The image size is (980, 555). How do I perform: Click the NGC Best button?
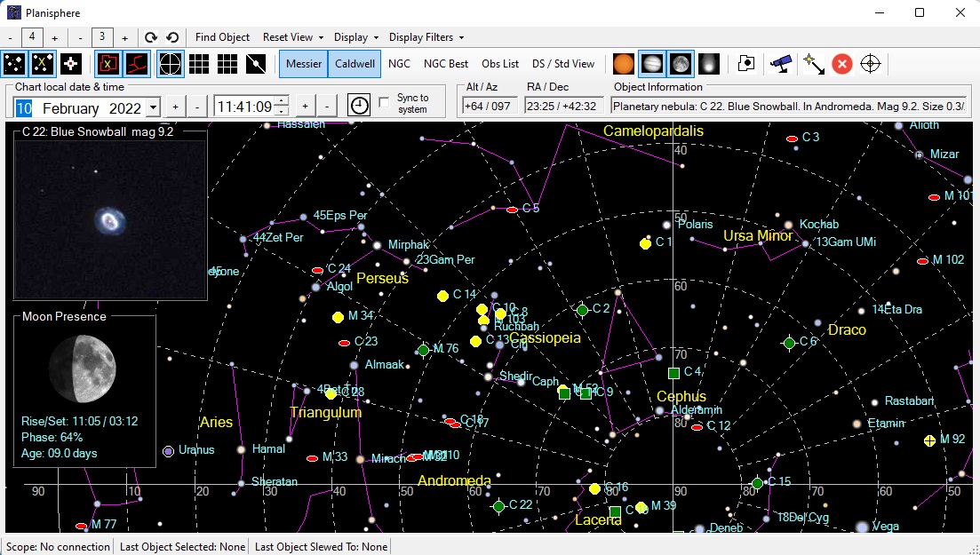[x=446, y=64]
